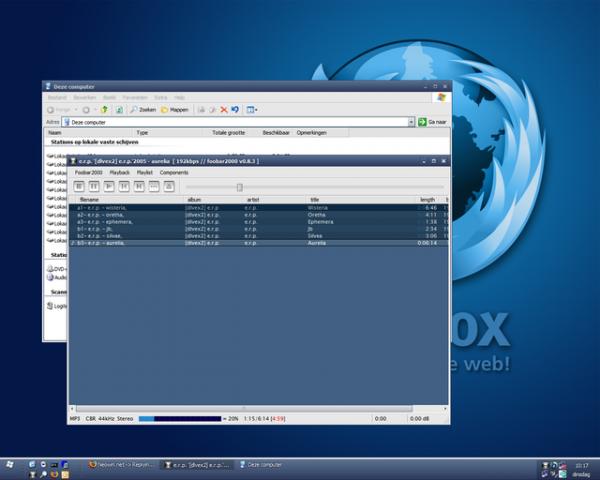The width and height of the screenshot is (600, 480).
Task: Sort by the Type column header
Action: pos(167,133)
